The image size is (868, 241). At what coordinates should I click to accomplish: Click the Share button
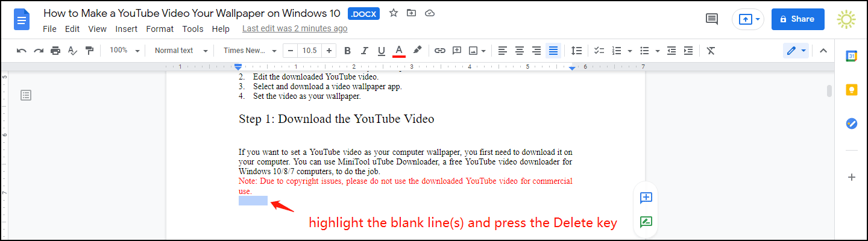point(797,19)
